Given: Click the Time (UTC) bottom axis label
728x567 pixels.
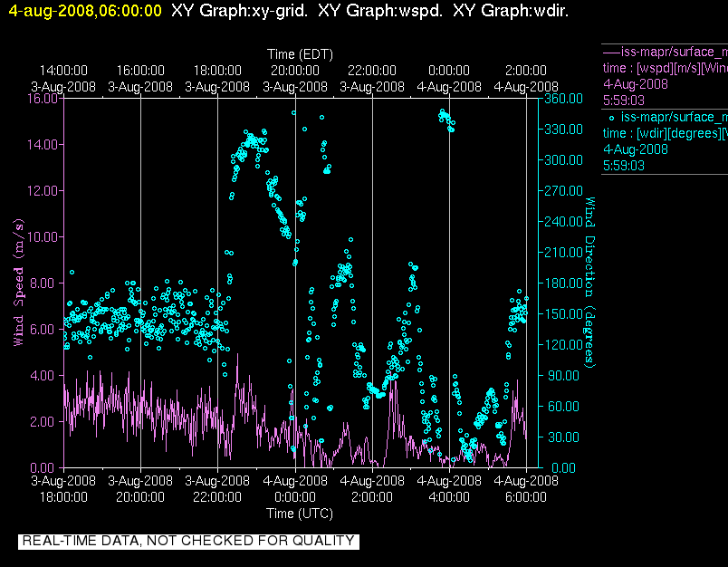Looking at the screenshot, I should [300, 514].
